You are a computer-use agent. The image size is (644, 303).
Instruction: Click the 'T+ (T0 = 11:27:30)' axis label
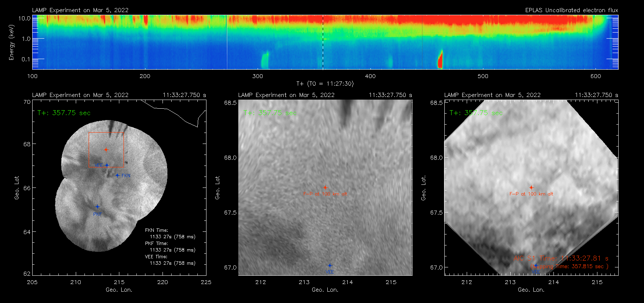coord(325,84)
